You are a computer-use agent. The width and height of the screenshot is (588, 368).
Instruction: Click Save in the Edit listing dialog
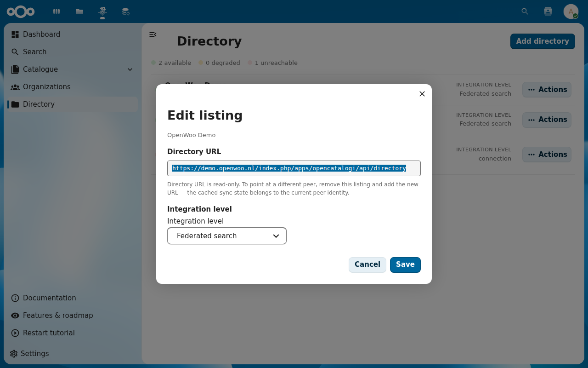click(x=405, y=264)
